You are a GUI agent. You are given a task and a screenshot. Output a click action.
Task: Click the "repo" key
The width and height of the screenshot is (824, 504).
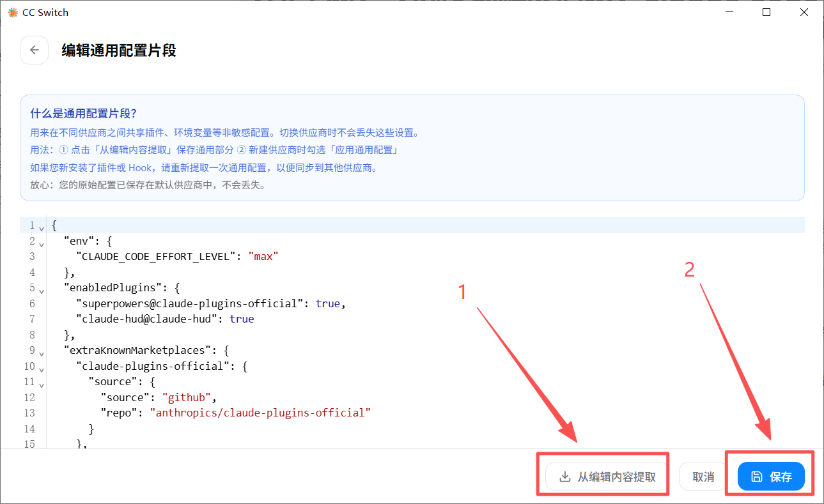(x=119, y=413)
